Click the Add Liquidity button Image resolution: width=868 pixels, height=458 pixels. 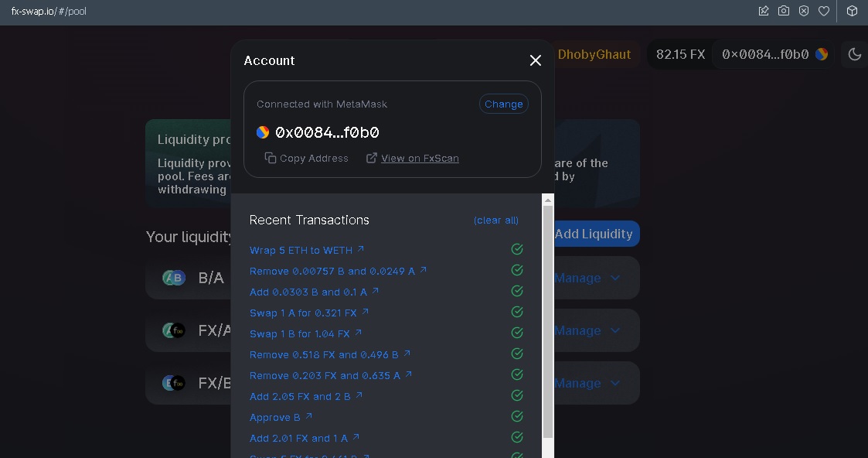tap(594, 234)
